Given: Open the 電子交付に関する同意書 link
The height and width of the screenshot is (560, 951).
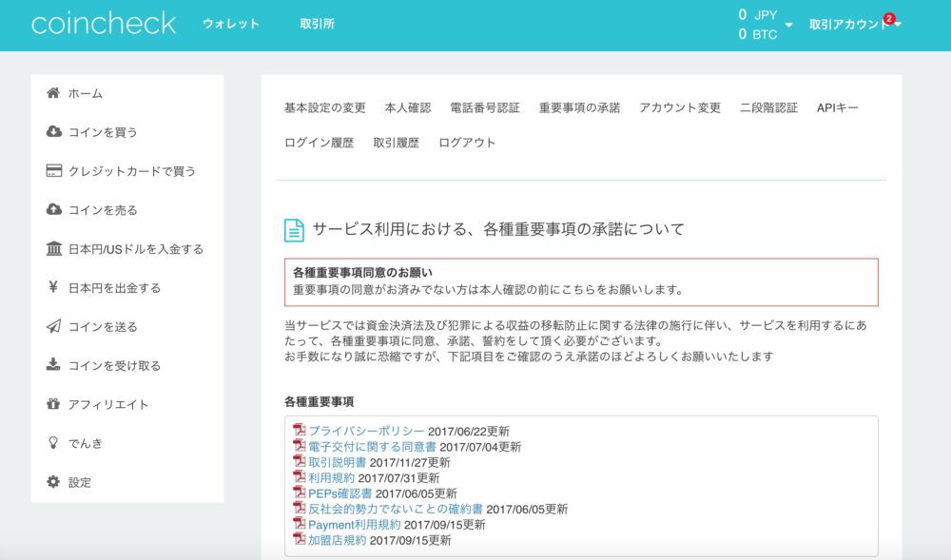Looking at the screenshot, I should coord(372,447).
